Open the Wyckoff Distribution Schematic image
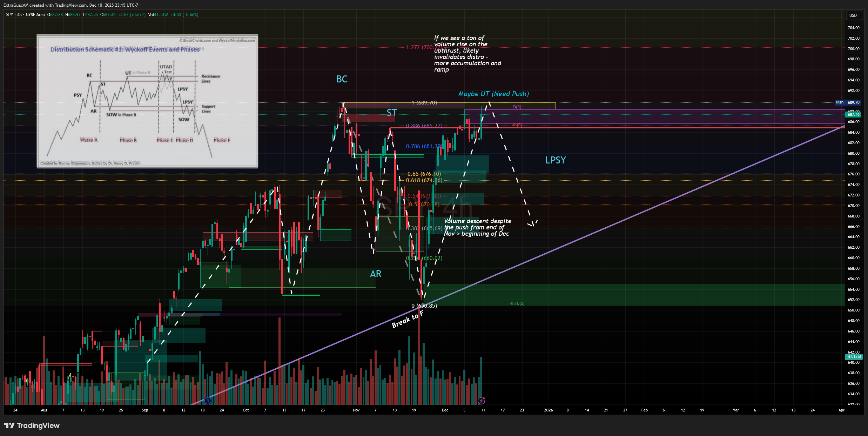Image resolution: width=868 pixels, height=436 pixels. pos(147,101)
